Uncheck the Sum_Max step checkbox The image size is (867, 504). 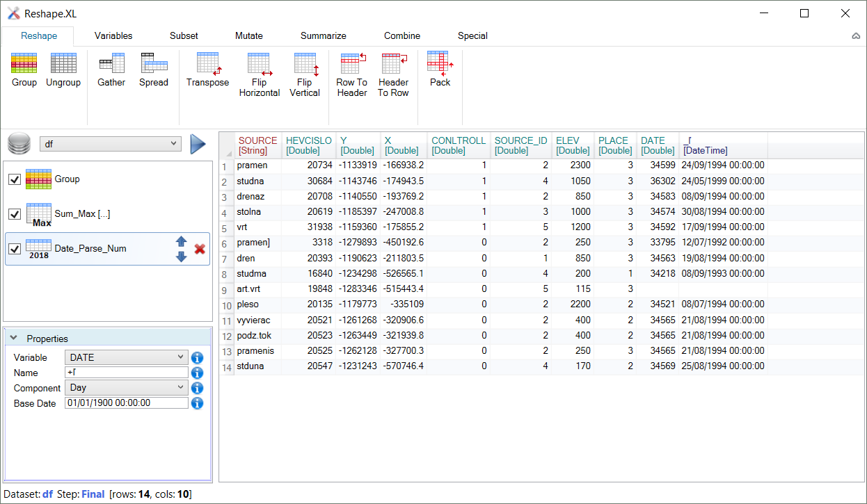pyautogui.click(x=15, y=214)
